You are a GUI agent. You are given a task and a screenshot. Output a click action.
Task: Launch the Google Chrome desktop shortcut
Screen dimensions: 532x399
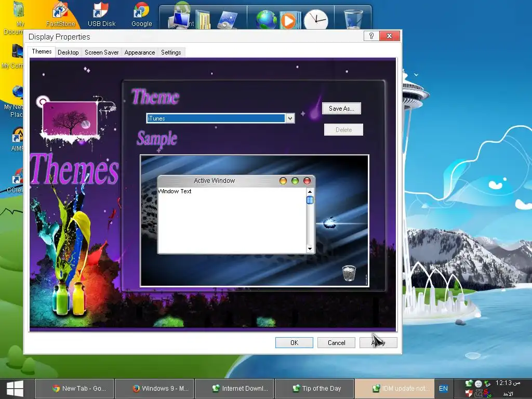[141, 14]
